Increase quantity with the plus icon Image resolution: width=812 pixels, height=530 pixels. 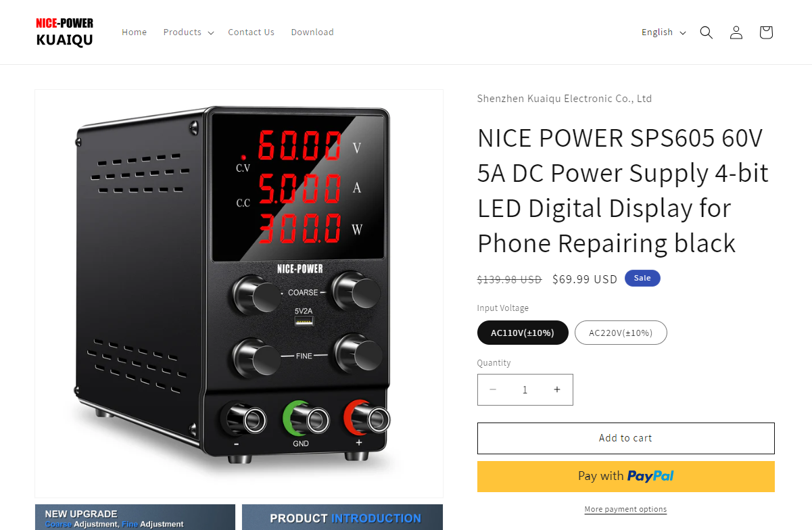pyautogui.click(x=557, y=389)
